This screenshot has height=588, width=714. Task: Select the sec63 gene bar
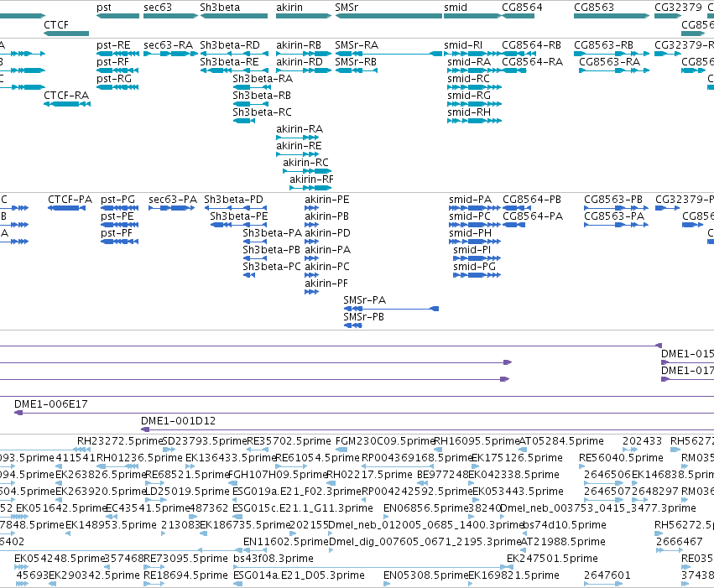click(171, 16)
